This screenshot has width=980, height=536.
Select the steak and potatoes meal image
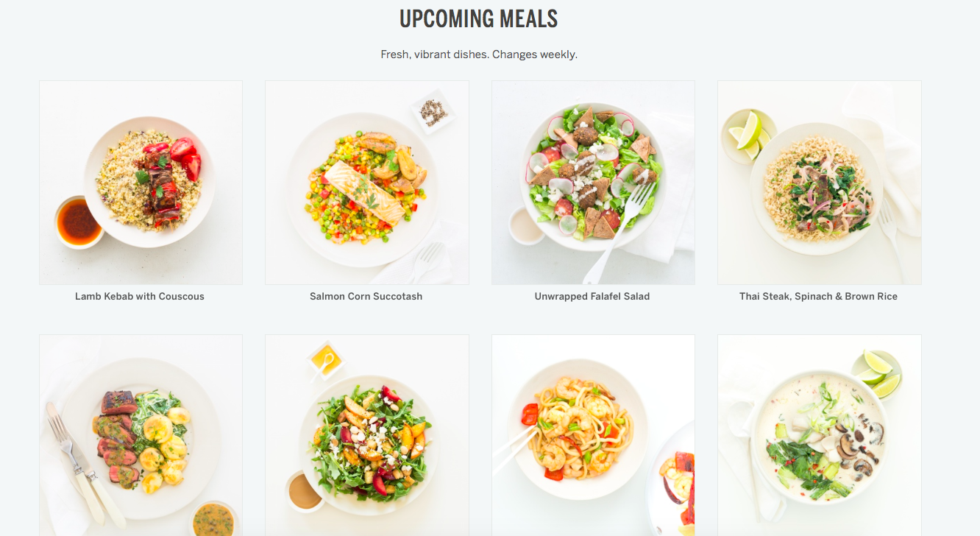(x=141, y=435)
